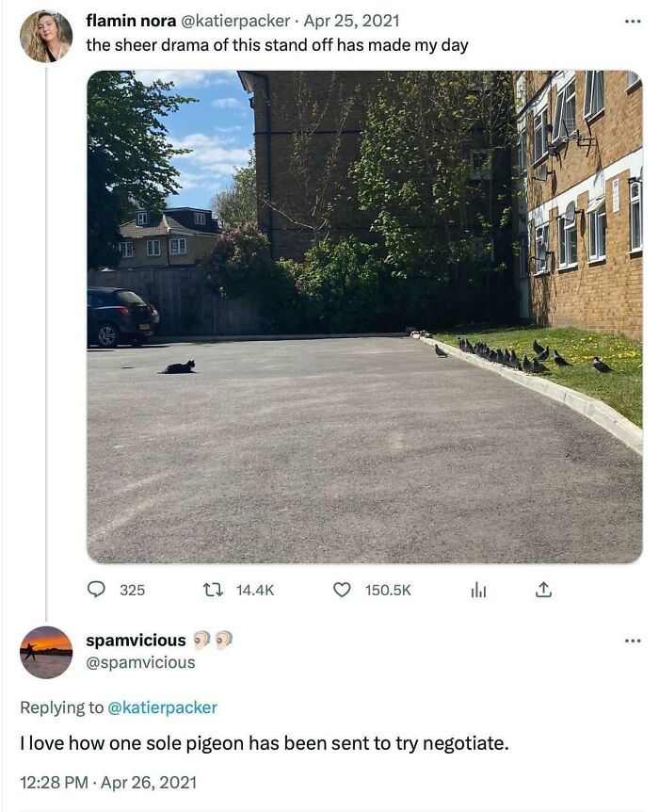Open the spamvicious display name
Screen dimensions: 659x812
coord(136,641)
